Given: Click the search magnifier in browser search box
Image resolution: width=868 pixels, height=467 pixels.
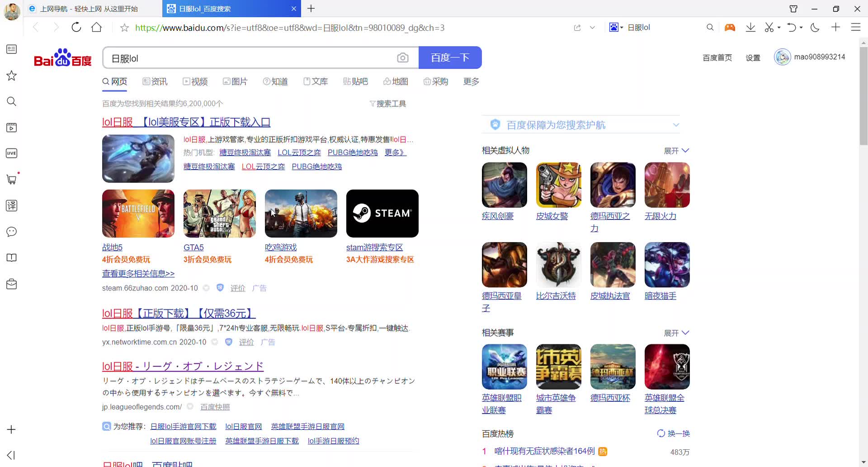Looking at the screenshot, I should (x=710, y=27).
